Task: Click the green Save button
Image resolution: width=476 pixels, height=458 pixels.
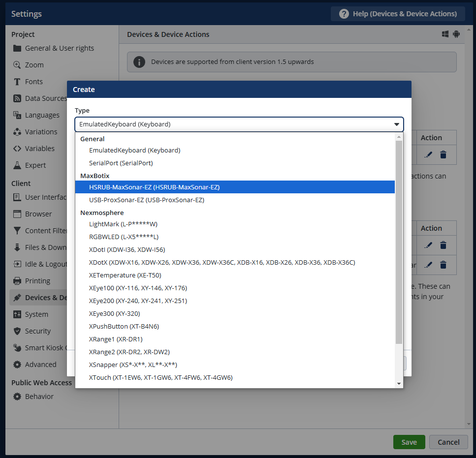Action: tap(409, 442)
